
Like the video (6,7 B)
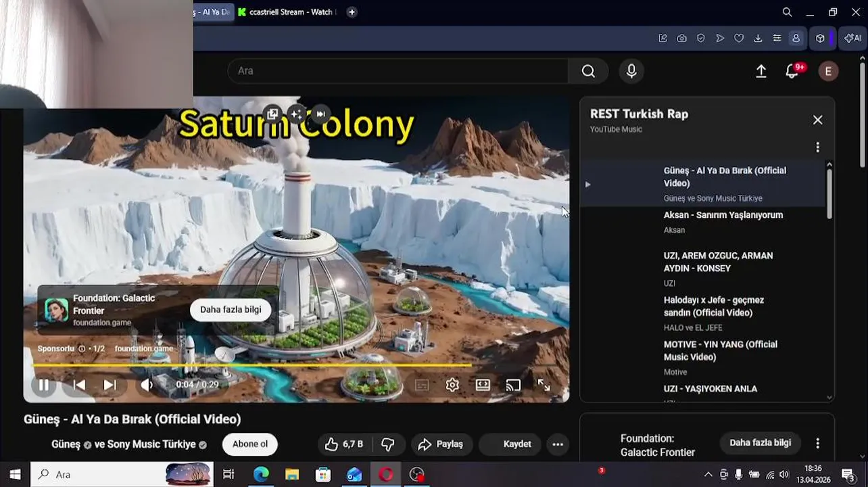pyautogui.click(x=344, y=444)
